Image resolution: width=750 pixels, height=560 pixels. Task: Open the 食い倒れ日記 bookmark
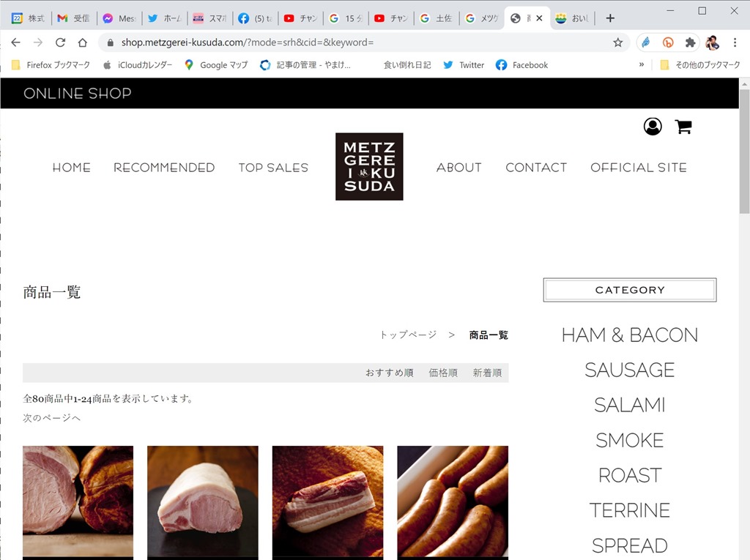[x=407, y=65]
